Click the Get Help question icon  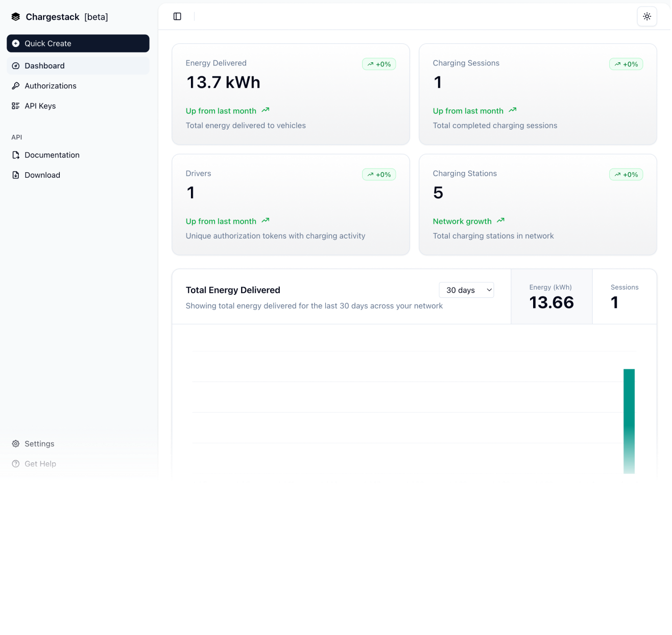[x=16, y=464]
